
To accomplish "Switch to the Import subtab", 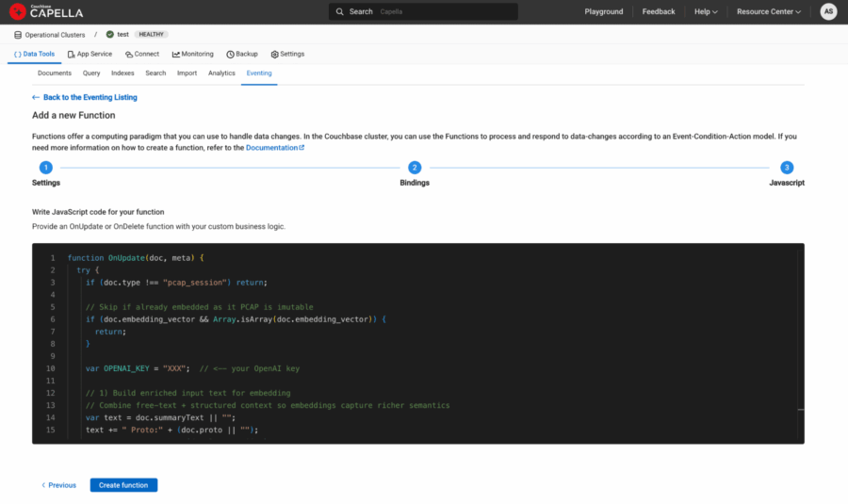I will (188, 73).
